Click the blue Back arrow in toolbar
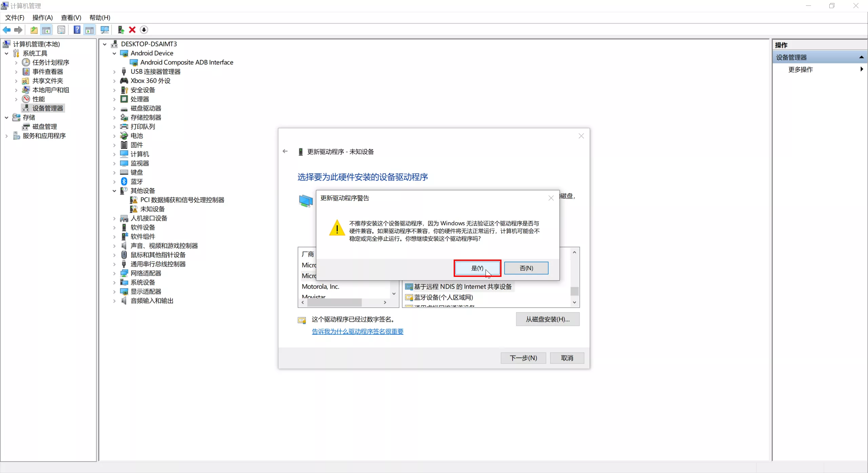The image size is (868, 473). (6, 30)
